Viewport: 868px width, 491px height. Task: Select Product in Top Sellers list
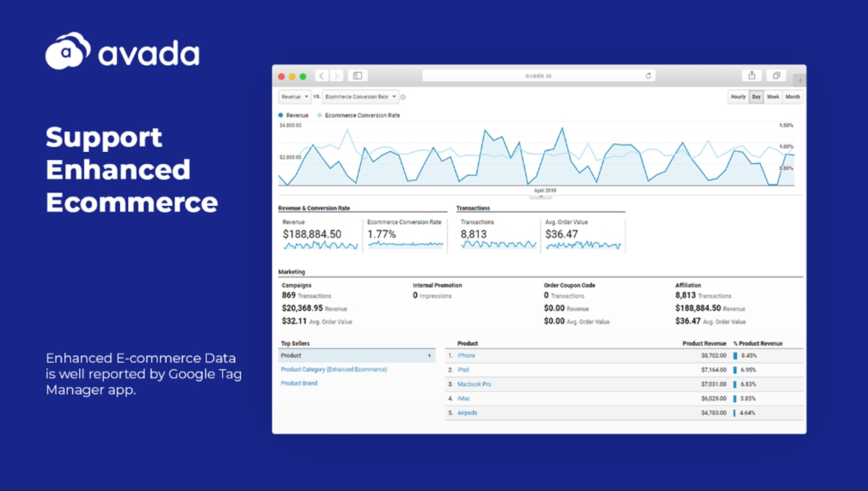pos(357,356)
